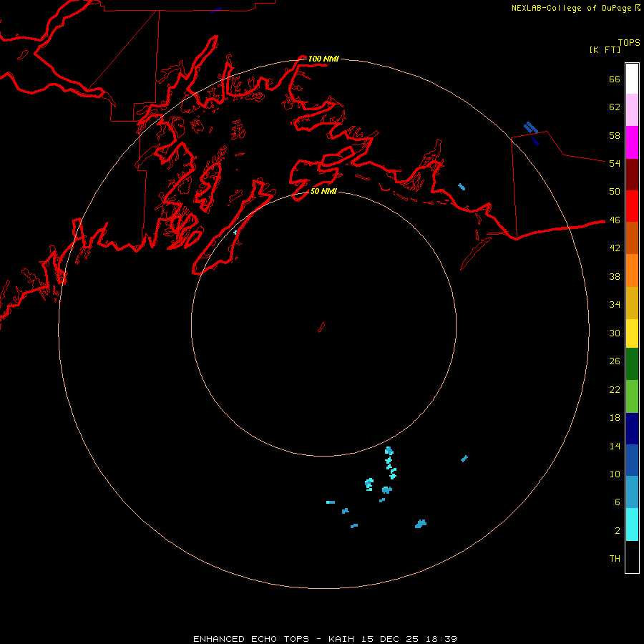Click the "100 NMI" range ring label
Screen dimensions: 644x644
(x=323, y=59)
